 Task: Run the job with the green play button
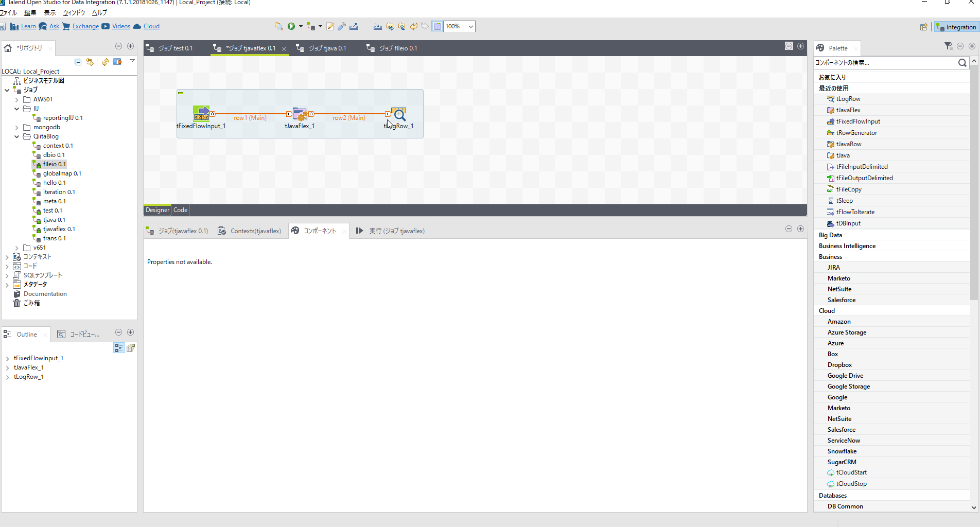tap(291, 26)
